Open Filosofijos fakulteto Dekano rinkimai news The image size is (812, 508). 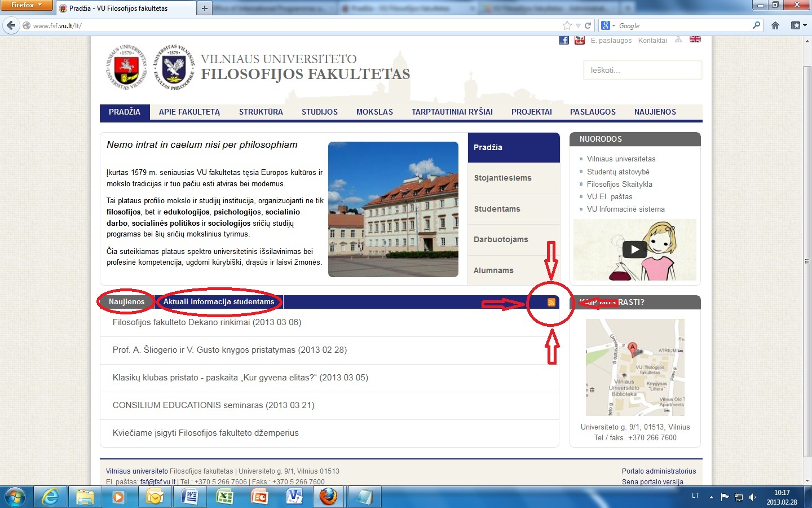coord(207,322)
